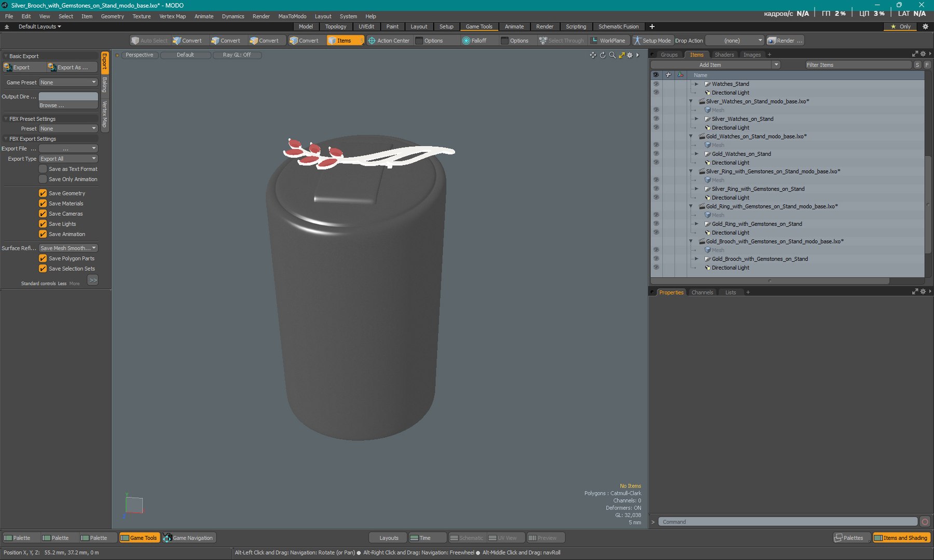Viewport: 934px width, 560px height.
Task: Enable Save as Text Format
Action: coord(43,169)
